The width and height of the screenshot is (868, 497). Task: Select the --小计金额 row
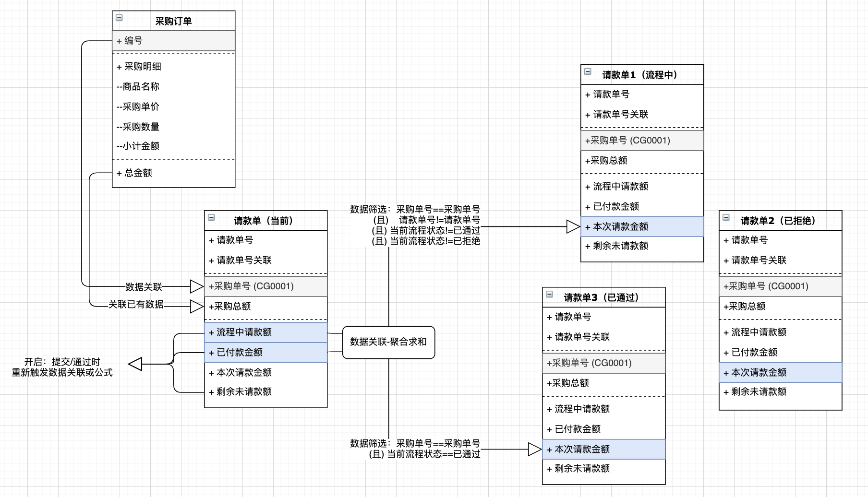(x=174, y=146)
